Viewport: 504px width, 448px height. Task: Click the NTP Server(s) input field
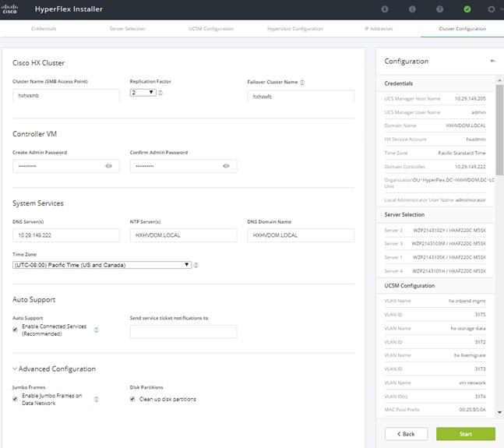pyautogui.click(x=183, y=235)
